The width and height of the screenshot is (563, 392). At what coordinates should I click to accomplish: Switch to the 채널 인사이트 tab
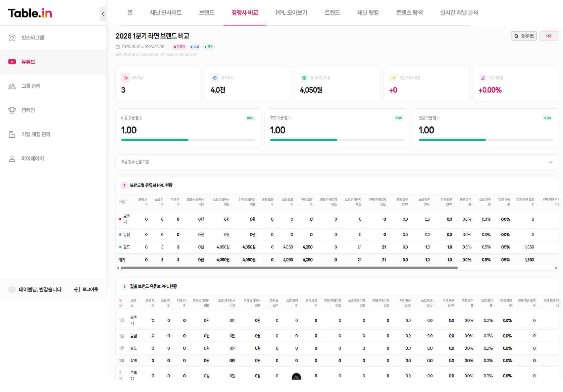pyautogui.click(x=166, y=13)
